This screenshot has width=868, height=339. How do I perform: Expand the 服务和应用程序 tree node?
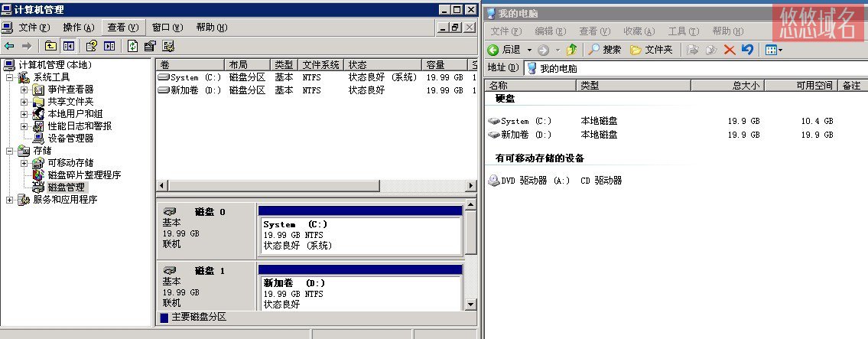pyautogui.click(x=9, y=200)
